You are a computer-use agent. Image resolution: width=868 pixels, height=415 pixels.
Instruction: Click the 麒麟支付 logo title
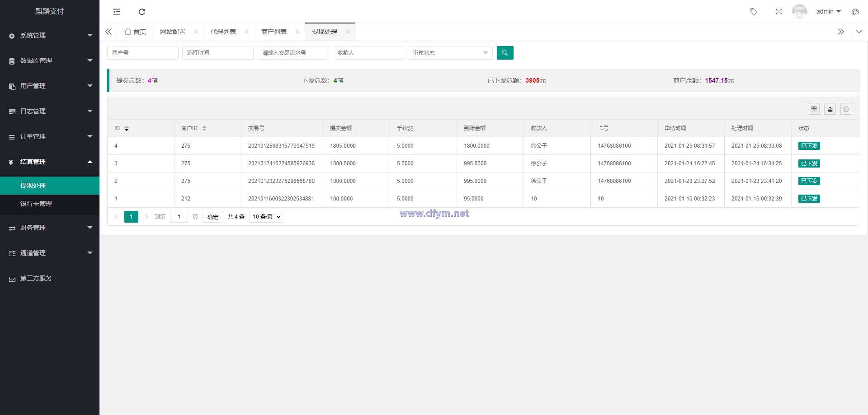click(50, 11)
